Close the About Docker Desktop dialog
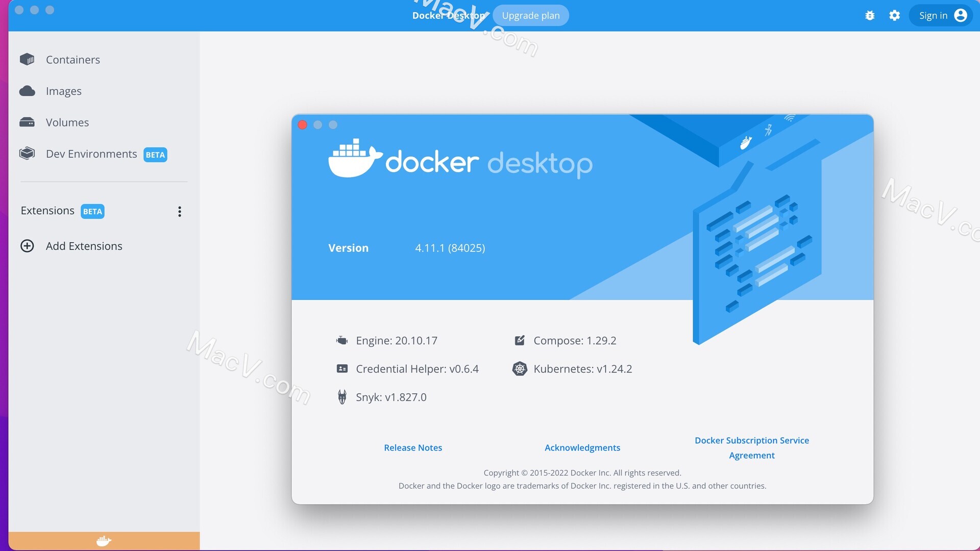 click(x=302, y=125)
